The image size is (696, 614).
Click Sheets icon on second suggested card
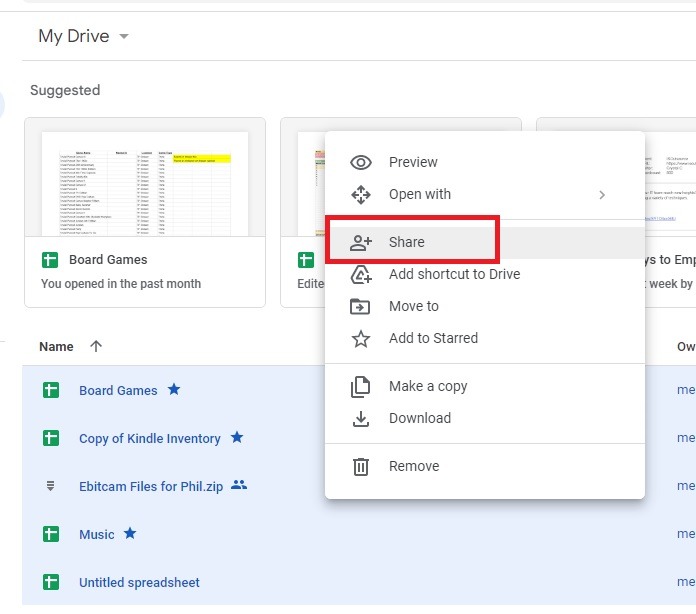click(x=306, y=260)
